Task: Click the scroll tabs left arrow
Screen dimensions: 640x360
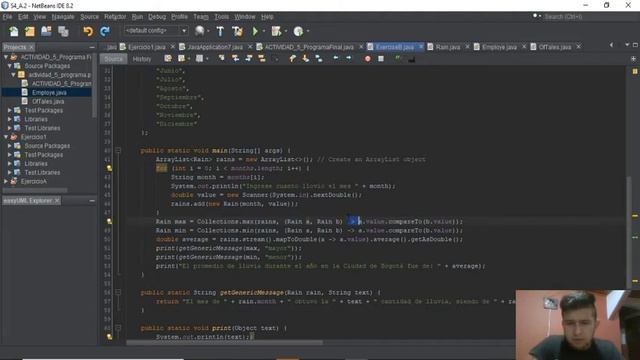Action: tap(611, 45)
